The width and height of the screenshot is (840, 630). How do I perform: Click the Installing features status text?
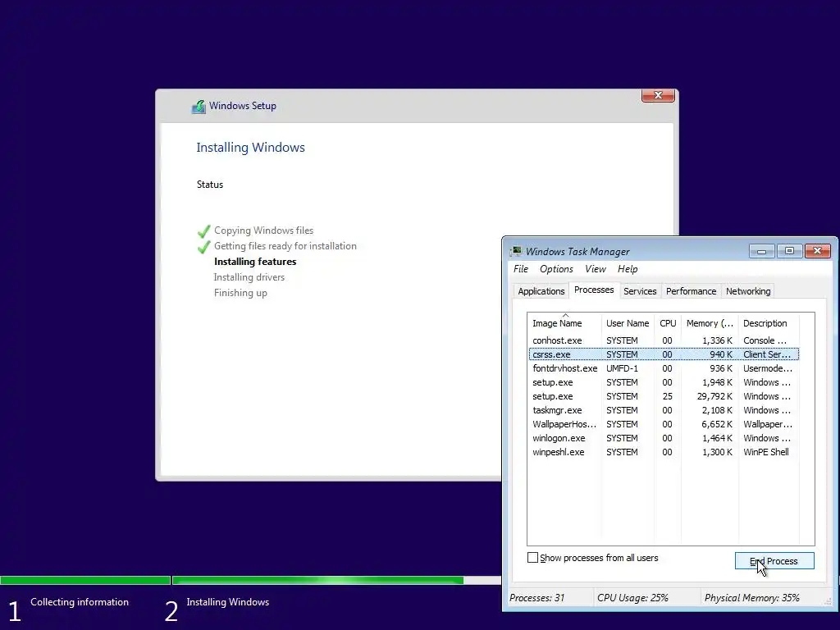(x=255, y=262)
